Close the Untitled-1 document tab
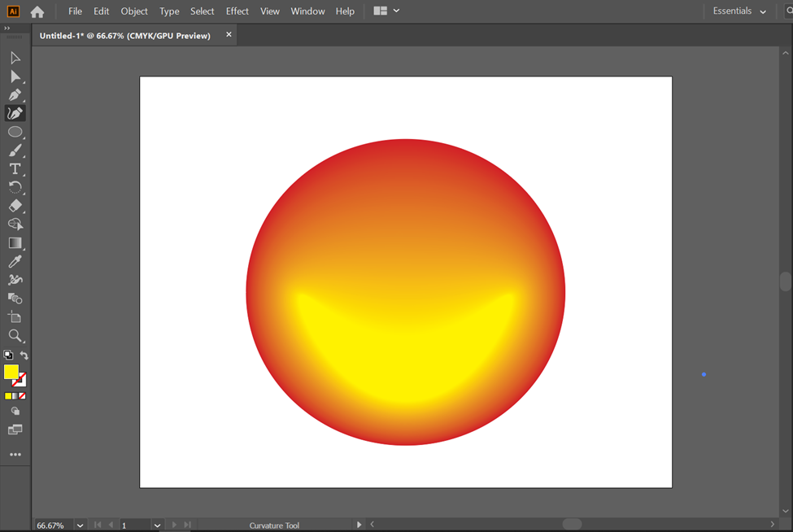793x532 pixels. (x=229, y=35)
